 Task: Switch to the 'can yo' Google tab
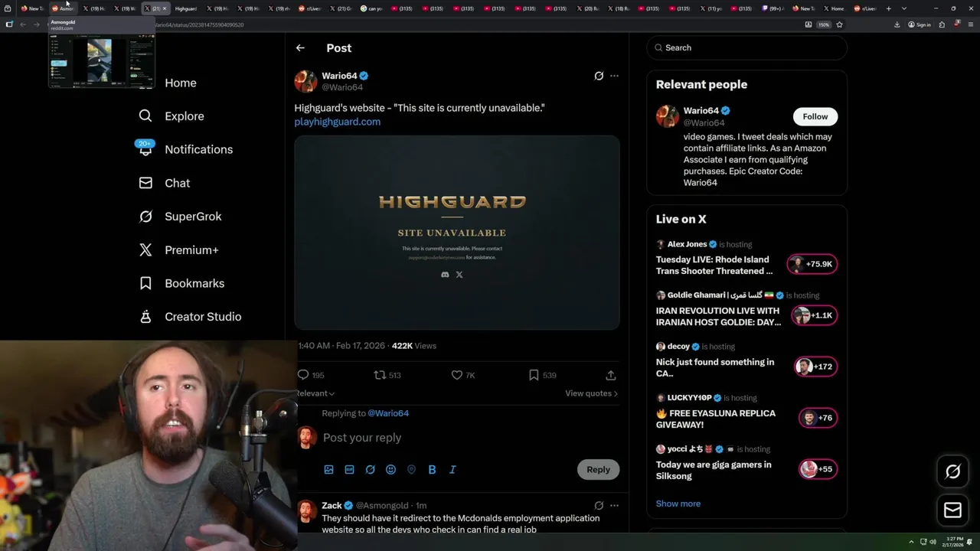[372, 8]
